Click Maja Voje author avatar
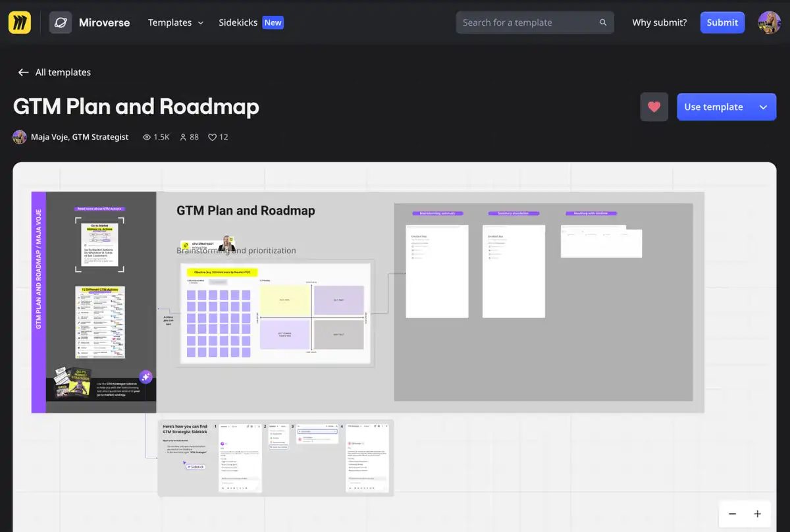The width and height of the screenshot is (790, 532). (20, 137)
